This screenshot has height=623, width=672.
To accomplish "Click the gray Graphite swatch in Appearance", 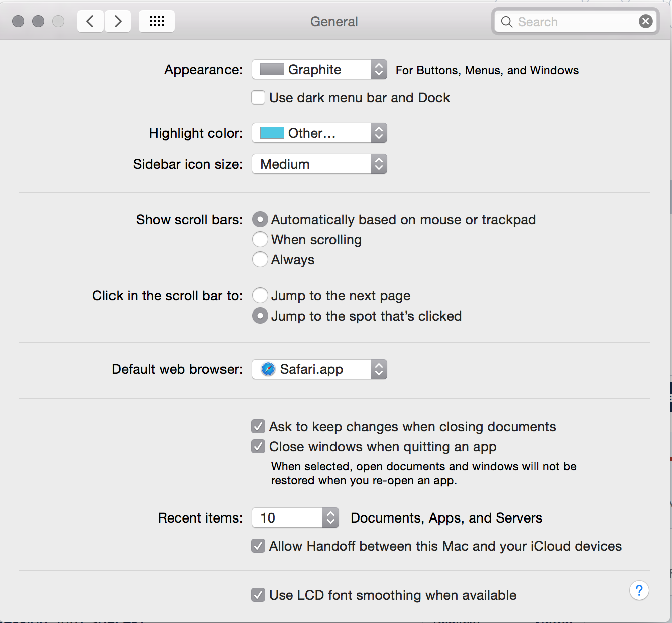I will pyautogui.click(x=272, y=69).
